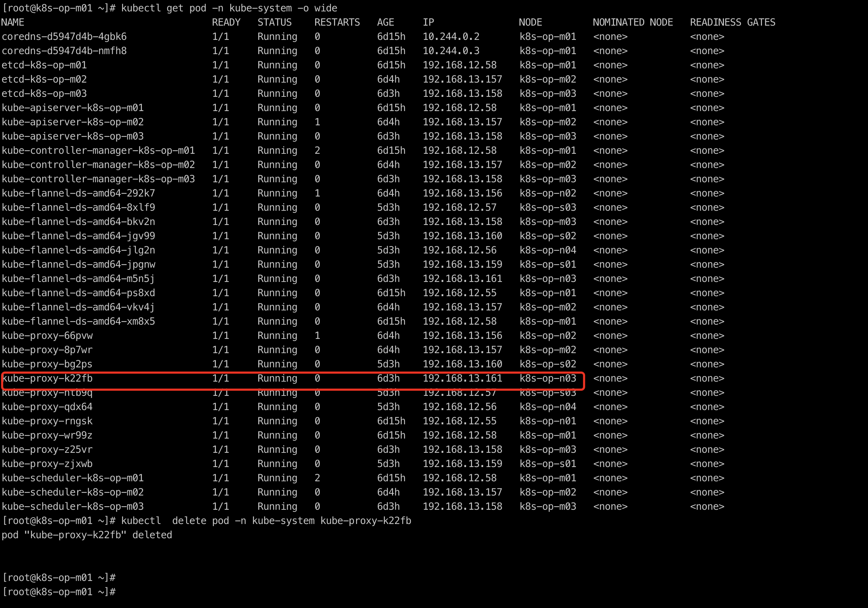The height and width of the screenshot is (608, 868).
Task: Click pod name kube-flannel-ds-amd64-292k7
Action: tap(78, 193)
